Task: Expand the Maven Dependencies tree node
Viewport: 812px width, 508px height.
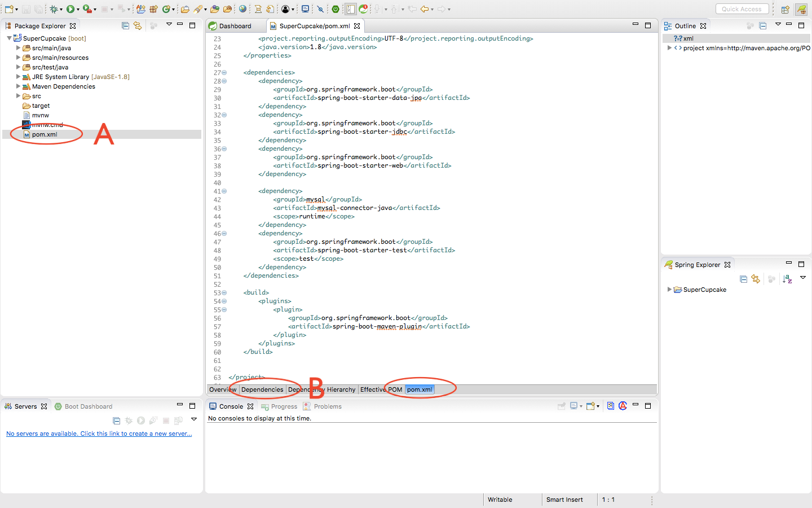Action: click(x=18, y=86)
